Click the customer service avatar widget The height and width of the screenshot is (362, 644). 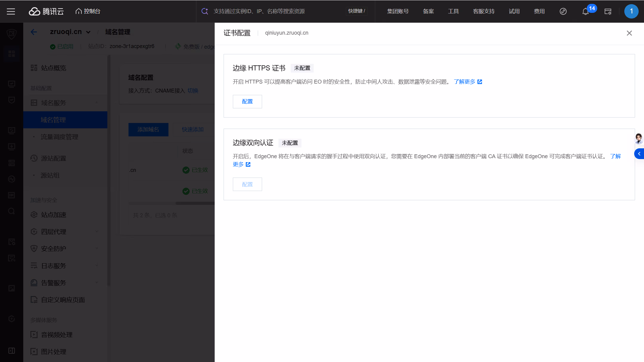[x=639, y=139]
